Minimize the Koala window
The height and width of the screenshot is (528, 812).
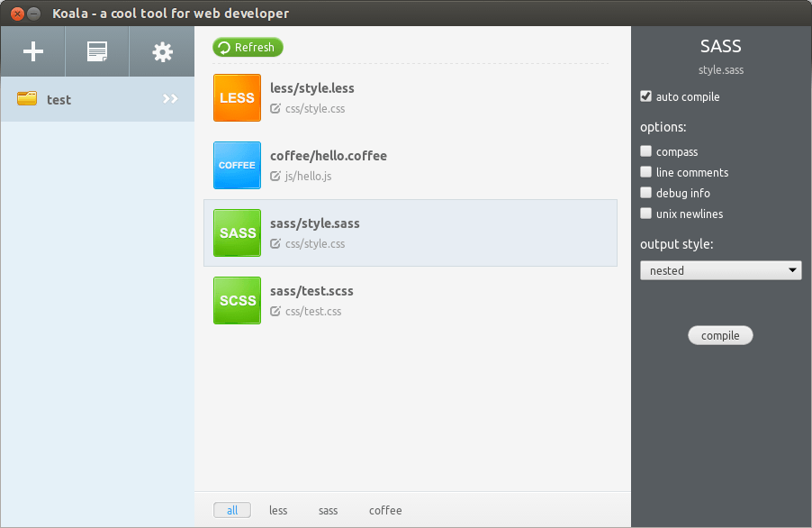pyautogui.click(x=34, y=14)
